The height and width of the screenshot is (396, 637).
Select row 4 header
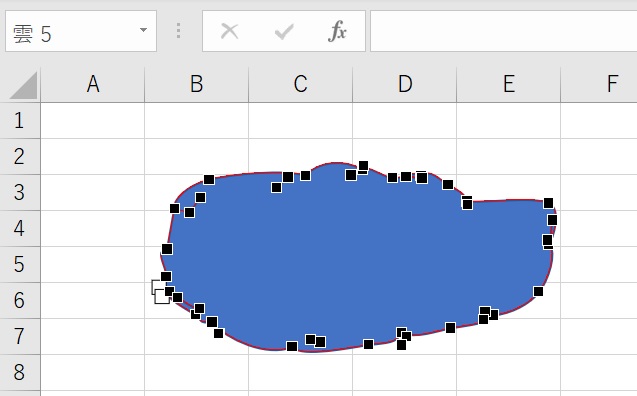pos(20,229)
